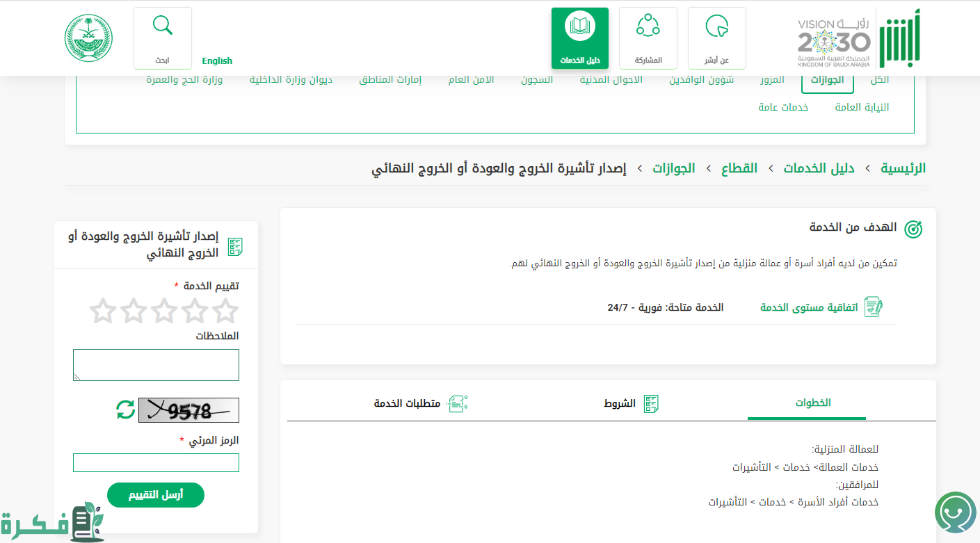Open the Service Requirements (متطلبات الخدمة) tab

coord(420,403)
